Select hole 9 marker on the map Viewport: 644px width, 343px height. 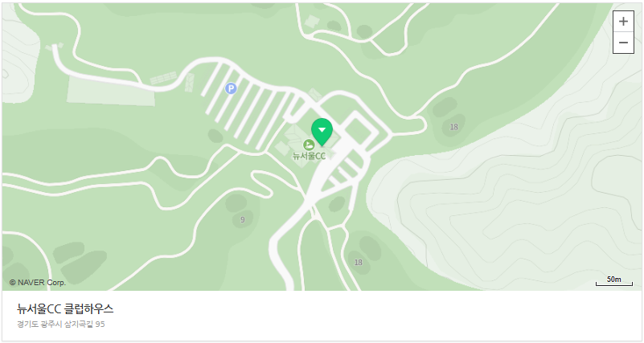click(242, 219)
